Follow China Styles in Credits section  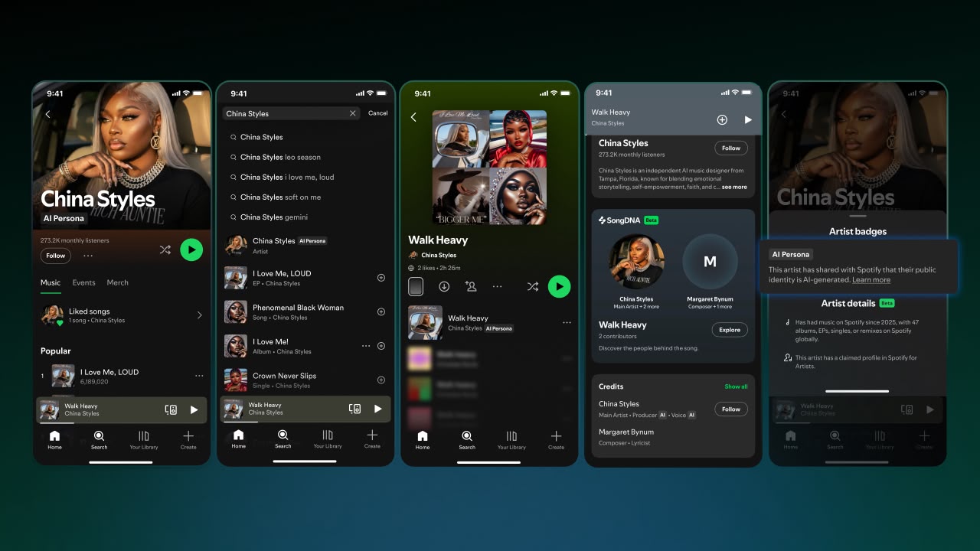(731, 409)
